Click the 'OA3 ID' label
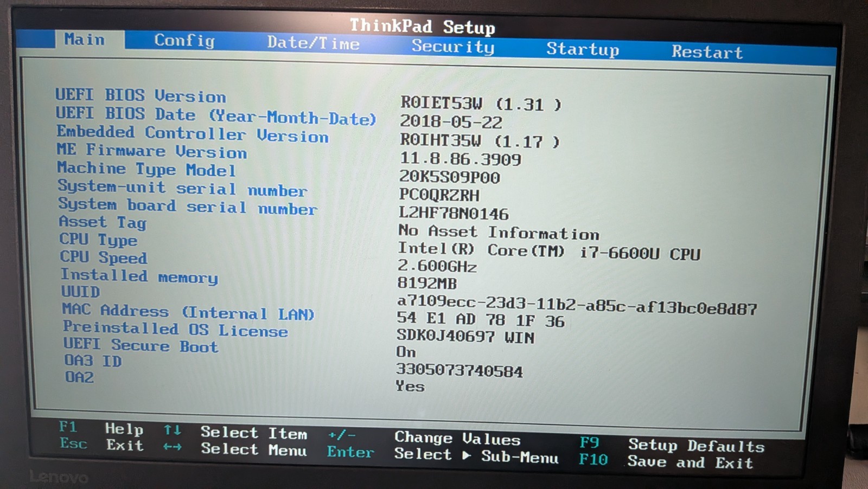The image size is (868, 489). pos(93,361)
